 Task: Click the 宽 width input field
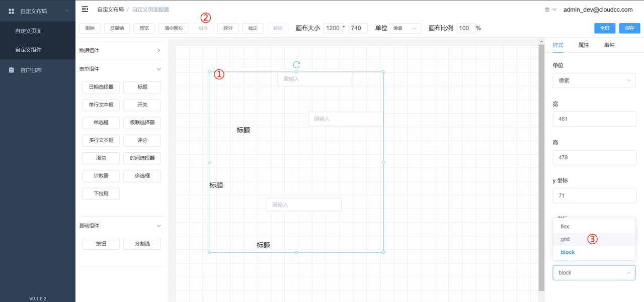[594, 119]
